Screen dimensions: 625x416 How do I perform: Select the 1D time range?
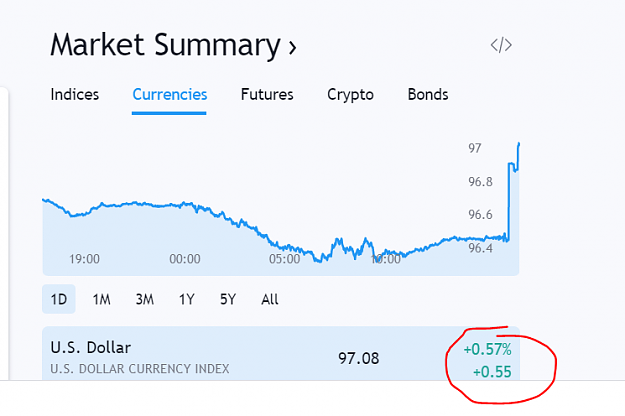point(59,299)
